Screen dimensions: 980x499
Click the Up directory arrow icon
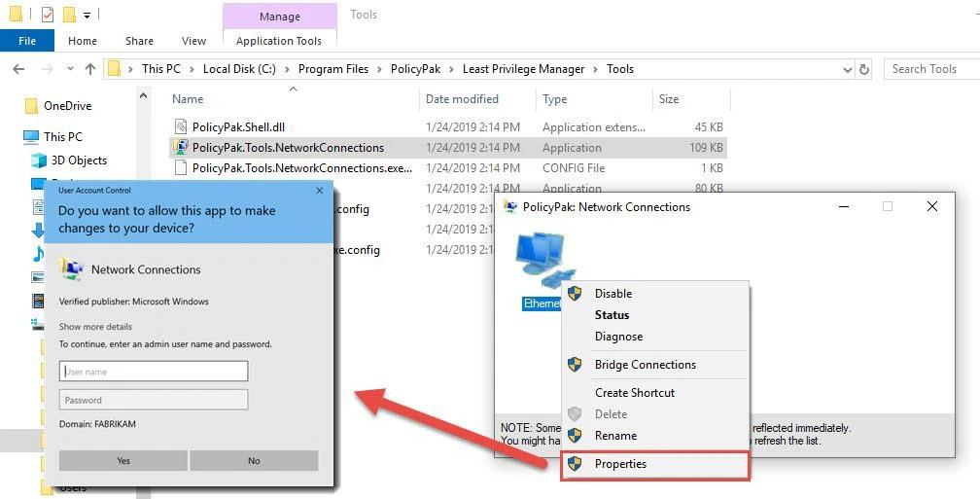90,69
